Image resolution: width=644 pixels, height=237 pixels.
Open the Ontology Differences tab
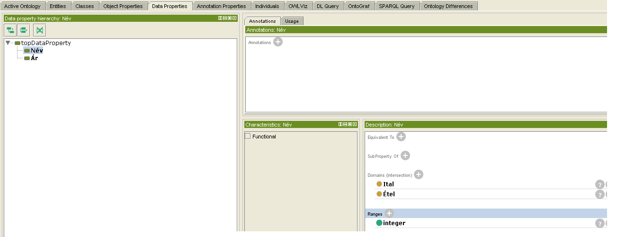pyautogui.click(x=448, y=6)
